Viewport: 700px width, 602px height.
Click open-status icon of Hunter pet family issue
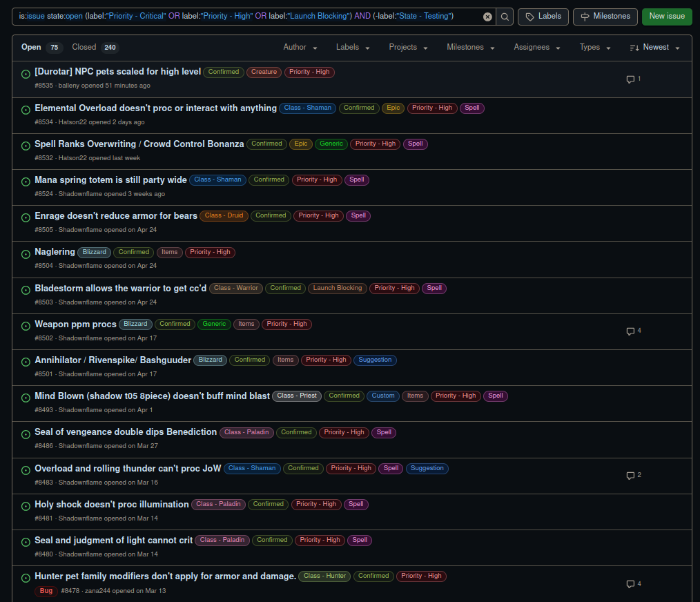click(26, 577)
